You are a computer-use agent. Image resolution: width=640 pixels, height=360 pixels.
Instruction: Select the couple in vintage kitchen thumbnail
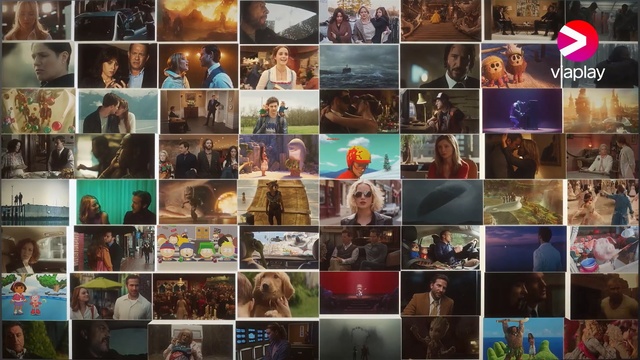point(38,157)
